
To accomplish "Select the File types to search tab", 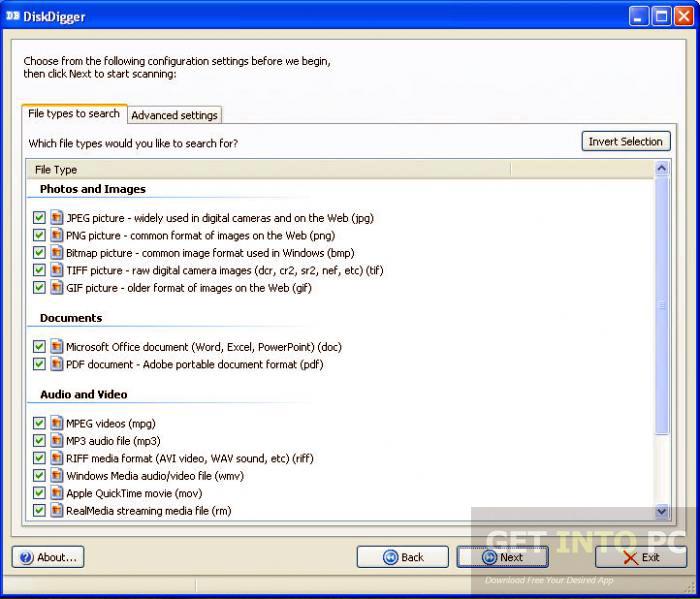I will pos(74,113).
